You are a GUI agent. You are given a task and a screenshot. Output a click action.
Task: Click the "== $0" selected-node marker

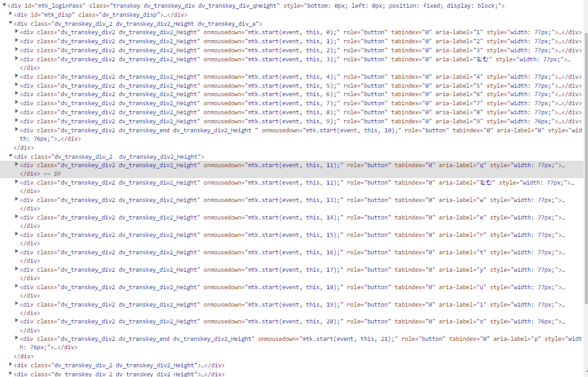[52, 174]
